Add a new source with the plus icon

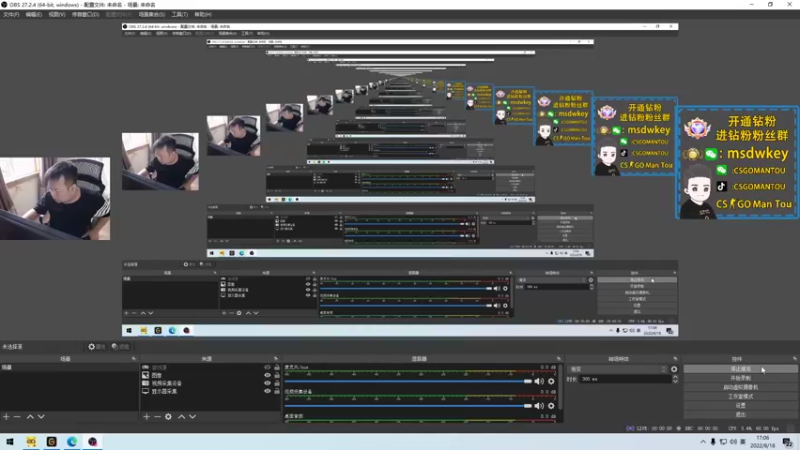(146, 417)
